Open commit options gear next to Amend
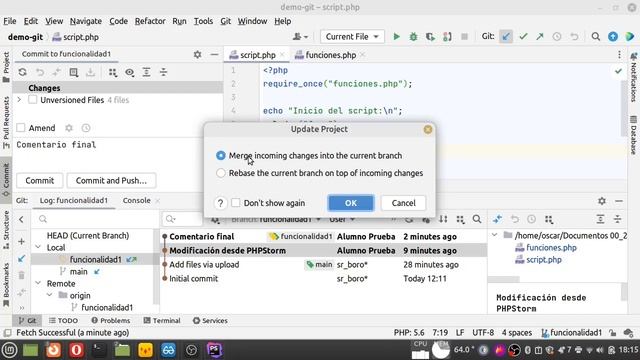640x360 pixels. tap(69, 128)
